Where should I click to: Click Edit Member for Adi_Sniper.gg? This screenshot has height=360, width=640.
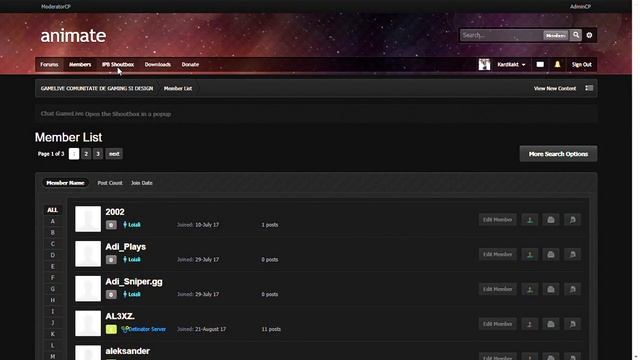498,289
